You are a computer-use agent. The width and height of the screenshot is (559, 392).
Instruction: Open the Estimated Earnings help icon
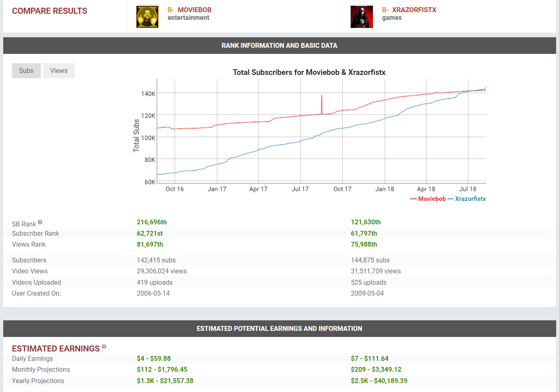click(104, 346)
